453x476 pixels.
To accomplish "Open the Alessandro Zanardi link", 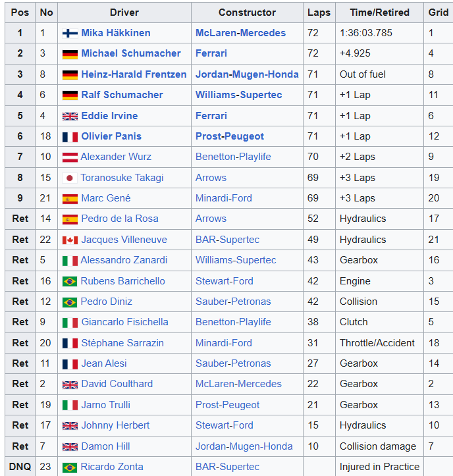I will pos(124,260).
